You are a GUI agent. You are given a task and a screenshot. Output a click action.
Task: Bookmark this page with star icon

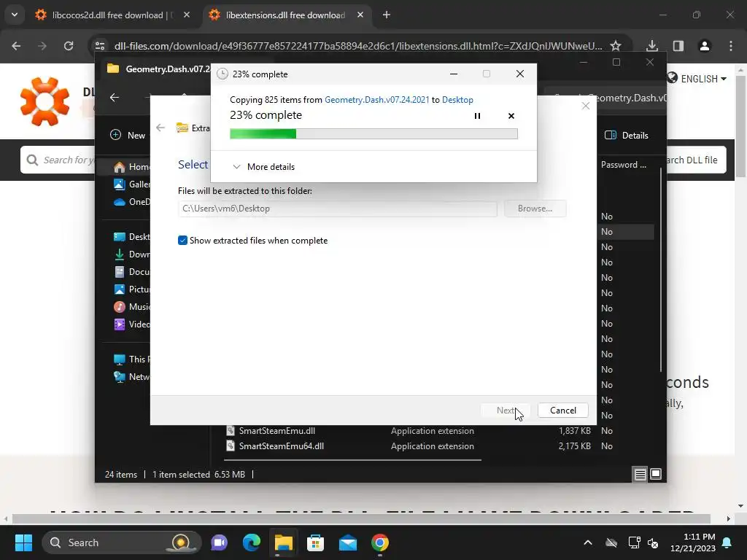coord(616,46)
